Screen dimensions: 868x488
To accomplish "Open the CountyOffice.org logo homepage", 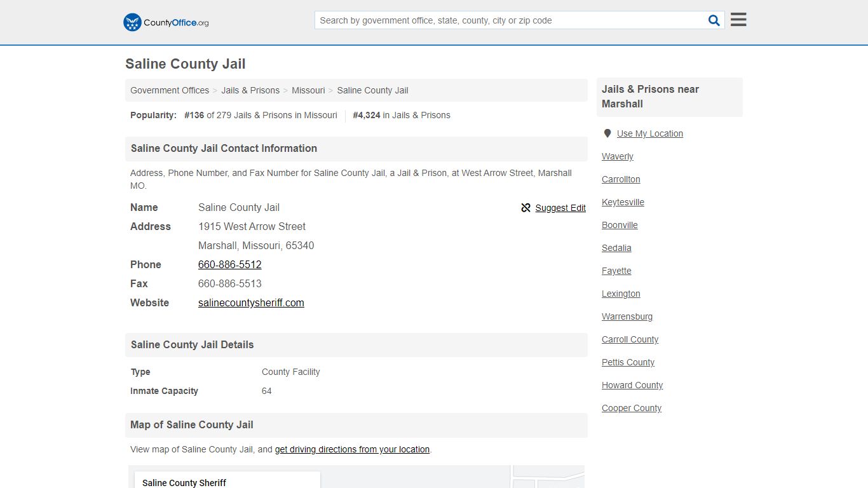I will click(166, 22).
